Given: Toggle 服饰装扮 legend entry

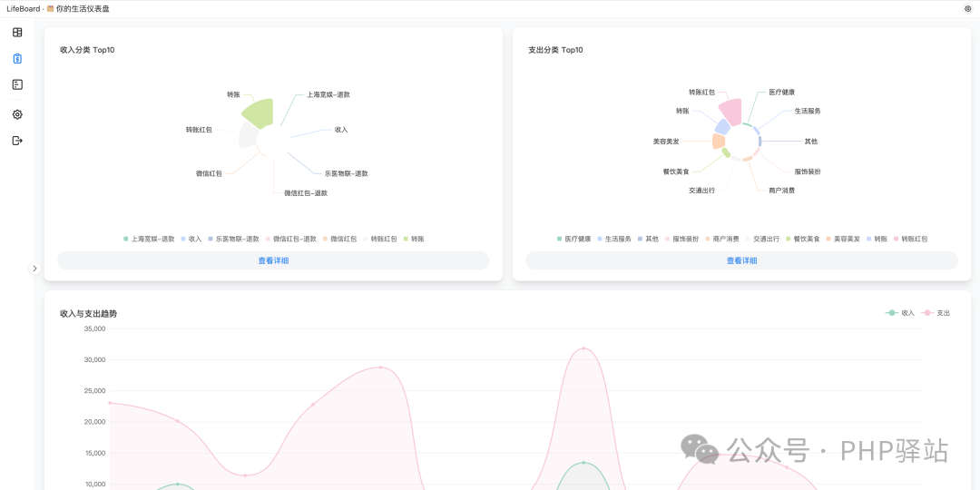Looking at the screenshot, I should coord(681,239).
